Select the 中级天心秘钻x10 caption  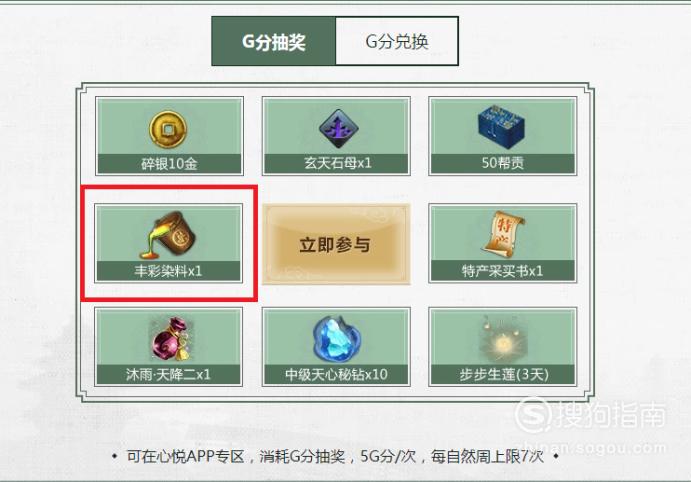tap(336, 374)
